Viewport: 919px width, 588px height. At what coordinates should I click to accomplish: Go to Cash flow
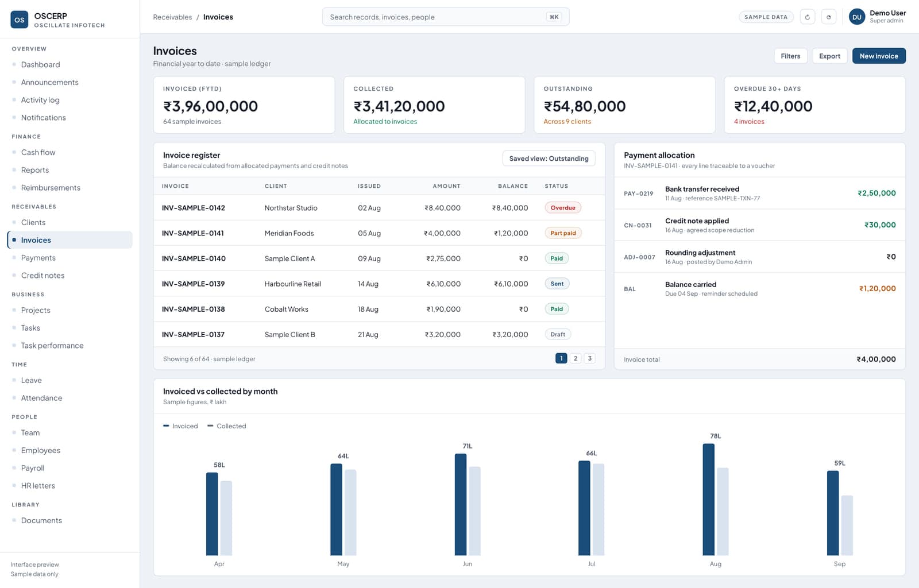69,153
